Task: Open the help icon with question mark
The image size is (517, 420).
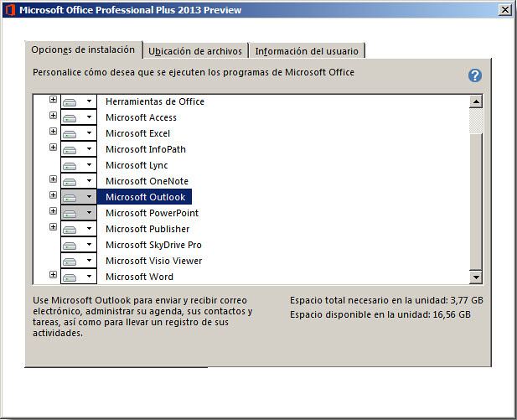Action: point(475,75)
